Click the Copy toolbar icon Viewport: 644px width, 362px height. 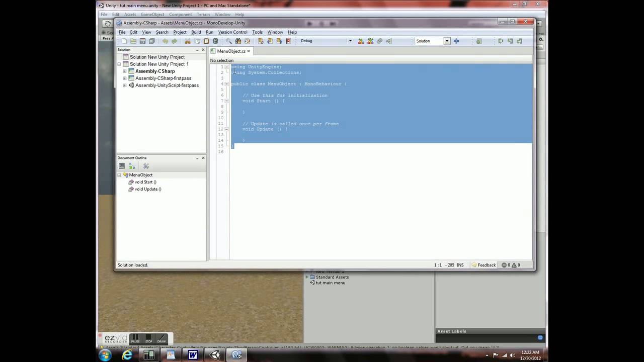coord(197,41)
